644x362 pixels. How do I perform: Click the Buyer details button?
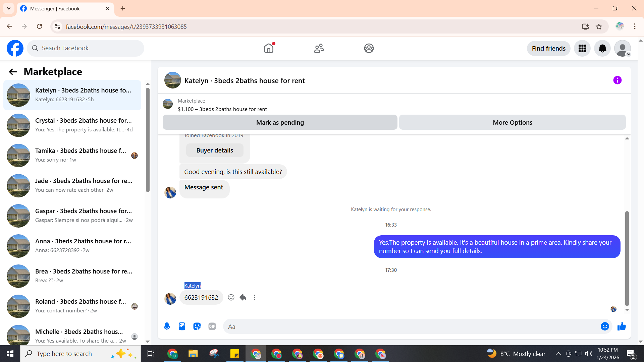tap(215, 150)
